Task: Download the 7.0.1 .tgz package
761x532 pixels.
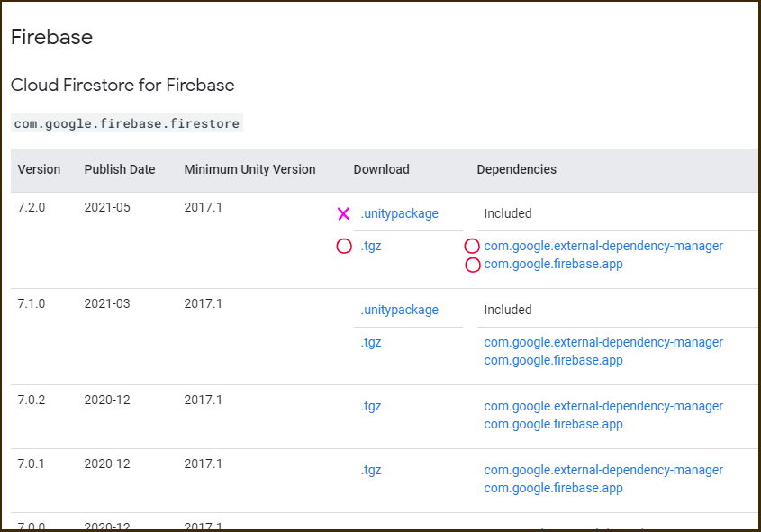Action: coord(371,470)
